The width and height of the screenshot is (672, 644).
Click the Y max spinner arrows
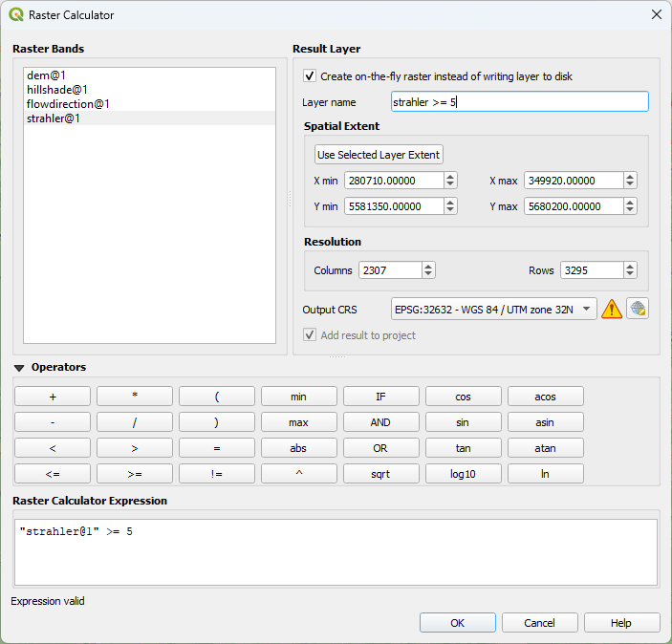(x=630, y=206)
